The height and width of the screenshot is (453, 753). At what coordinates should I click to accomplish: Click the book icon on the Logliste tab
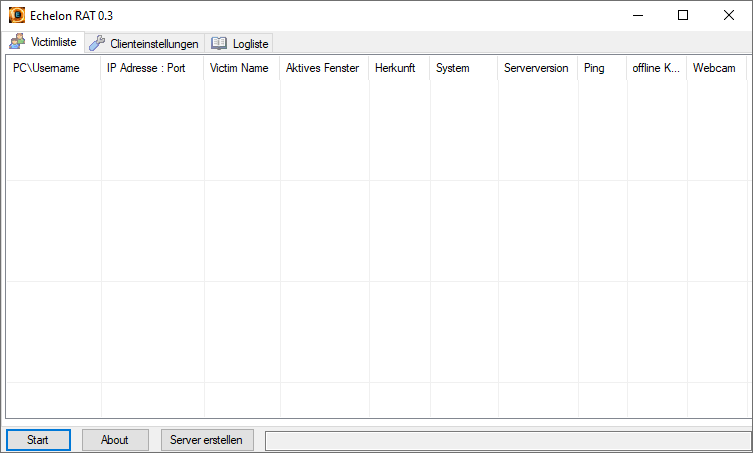pos(219,44)
